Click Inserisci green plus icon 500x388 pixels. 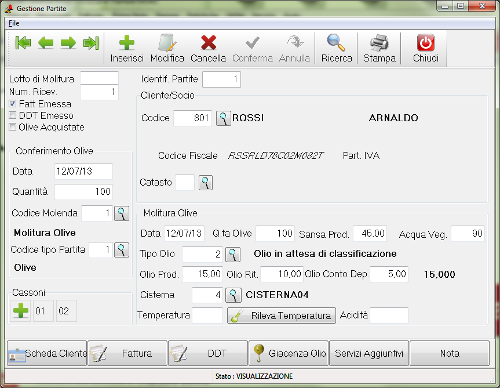point(127,43)
